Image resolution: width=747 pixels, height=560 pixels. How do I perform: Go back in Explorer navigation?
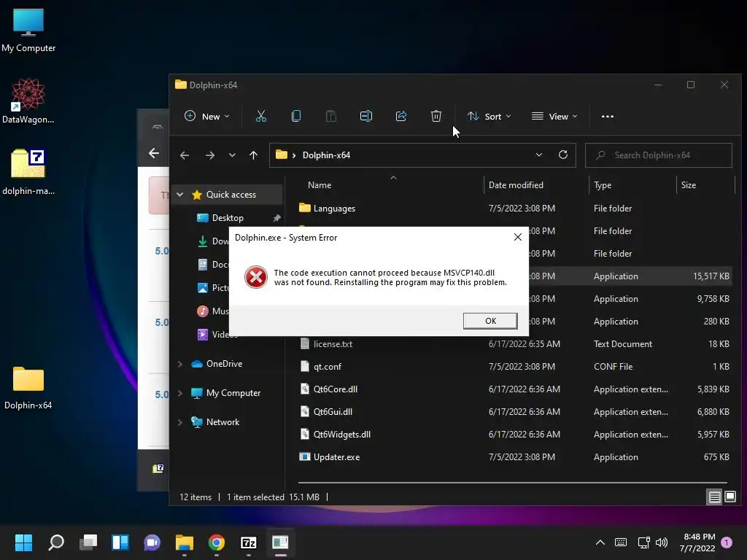coord(185,155)
